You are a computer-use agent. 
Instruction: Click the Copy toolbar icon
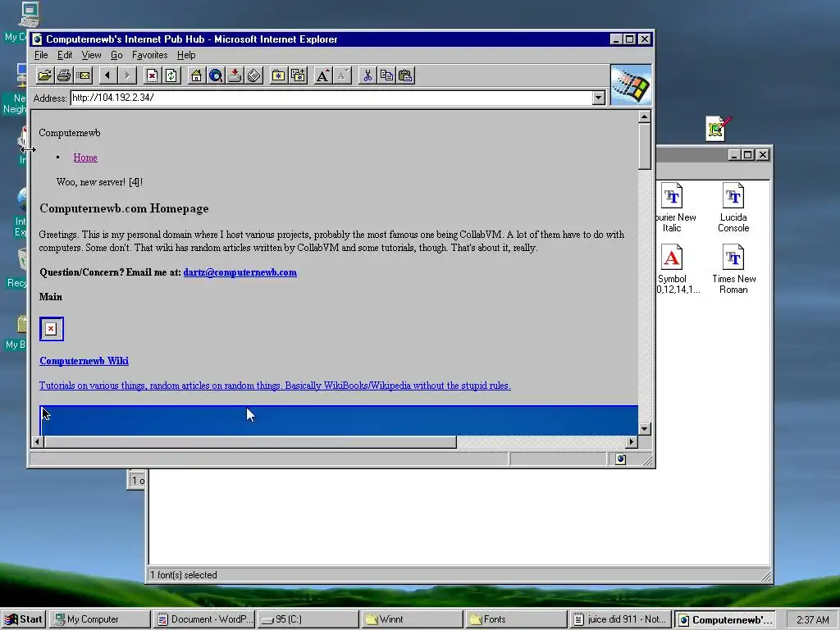click(x=386, y=75)
